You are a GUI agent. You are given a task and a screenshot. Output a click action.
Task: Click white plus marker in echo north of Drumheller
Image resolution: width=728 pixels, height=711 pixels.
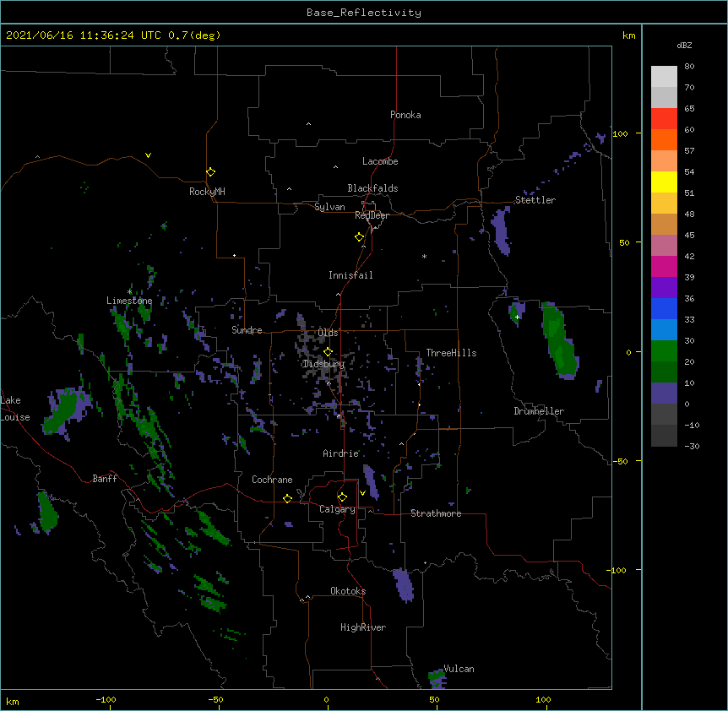point(517,317)
